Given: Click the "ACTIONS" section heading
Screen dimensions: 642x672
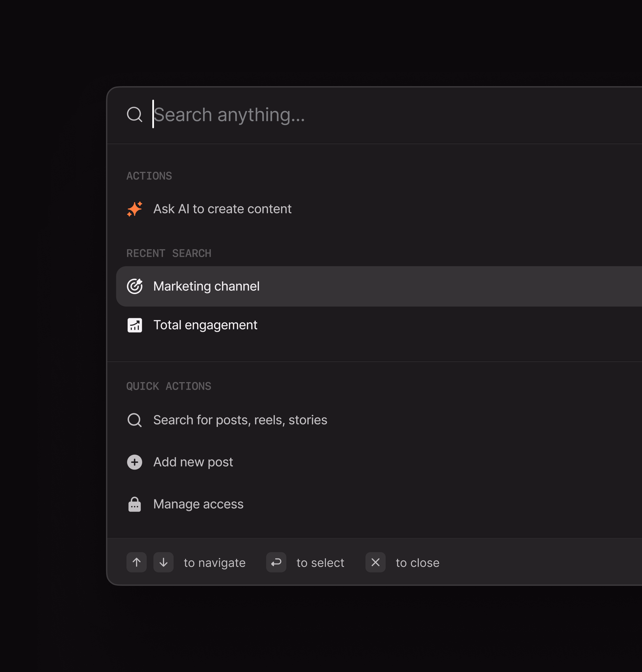Looking at the screenshot, I should (x=149, y=176).
